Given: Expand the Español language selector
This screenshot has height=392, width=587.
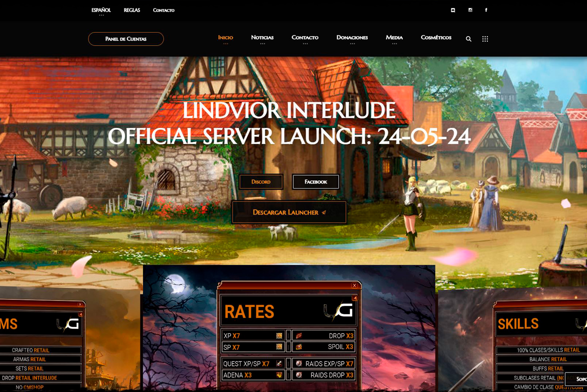Looking at the screenshot, I should coord(101,10).
